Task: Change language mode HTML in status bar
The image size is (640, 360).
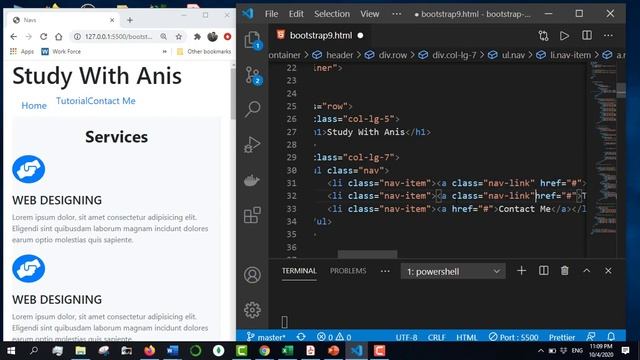Action: coord(467,337)
